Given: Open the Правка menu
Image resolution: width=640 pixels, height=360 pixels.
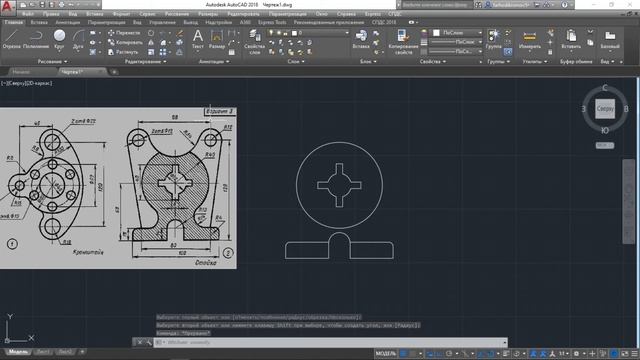Looking at the screenshot, I should (51, 14).
